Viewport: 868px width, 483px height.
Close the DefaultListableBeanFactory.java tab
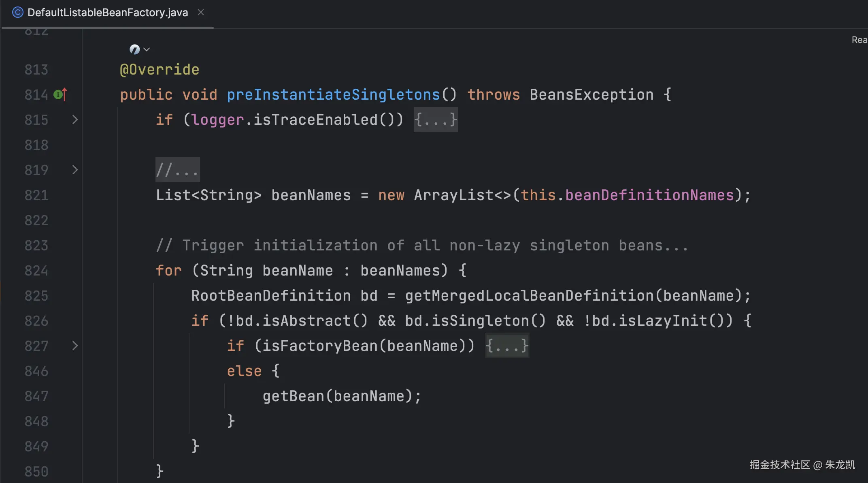point(201,13)
